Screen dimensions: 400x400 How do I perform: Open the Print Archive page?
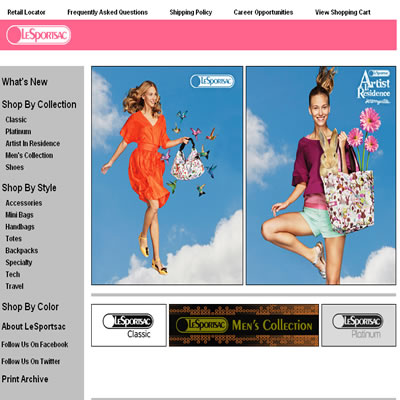tap(25, 379)
